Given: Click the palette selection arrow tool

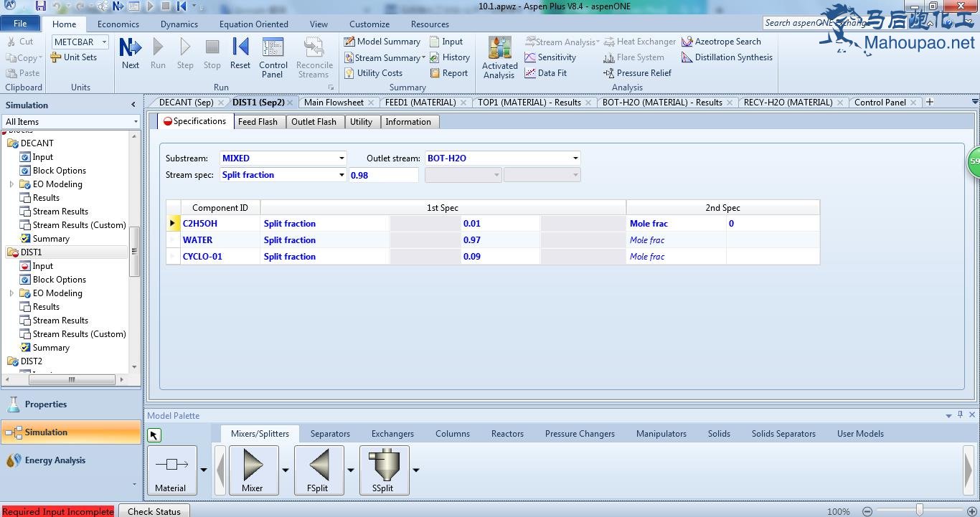Looking at the screenshot, I should point(154,435).
